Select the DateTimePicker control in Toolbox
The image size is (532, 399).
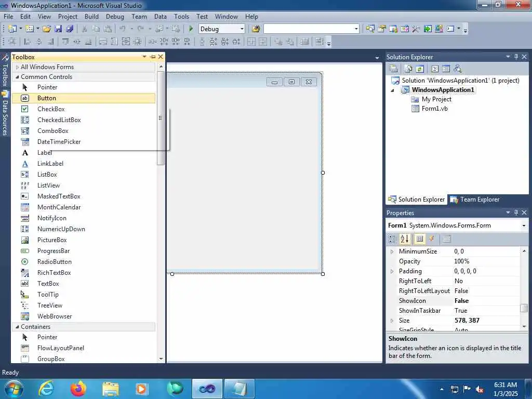(x=84, y=141)
